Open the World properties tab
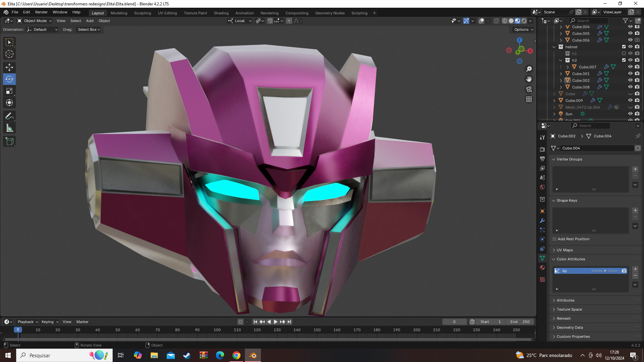 coord(542,187)
